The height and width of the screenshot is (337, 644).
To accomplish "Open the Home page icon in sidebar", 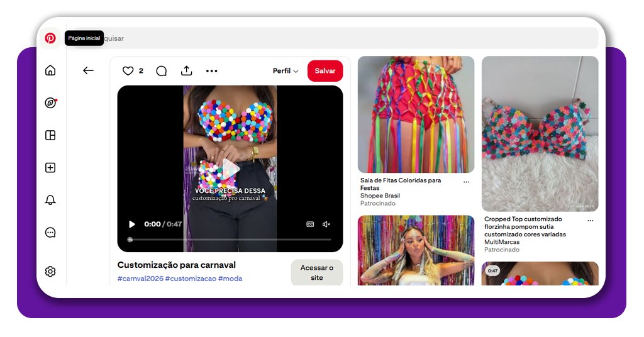I will click(50, 70).
